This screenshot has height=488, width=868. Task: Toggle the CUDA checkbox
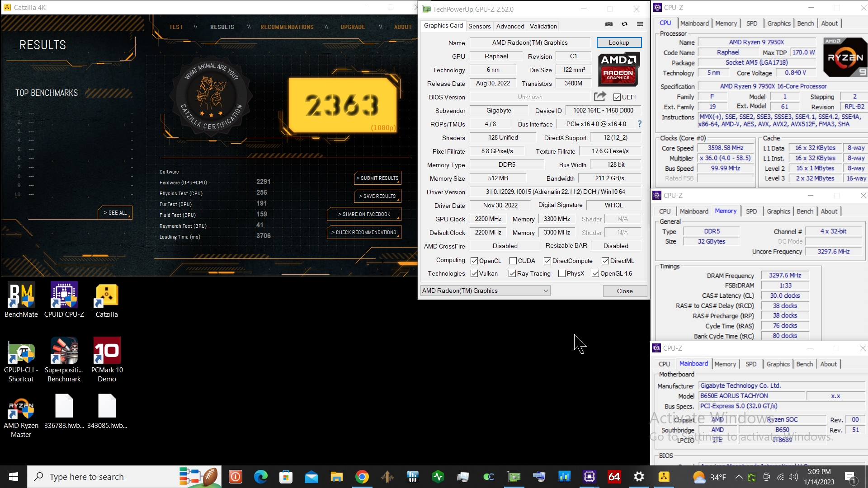[513, 261]
